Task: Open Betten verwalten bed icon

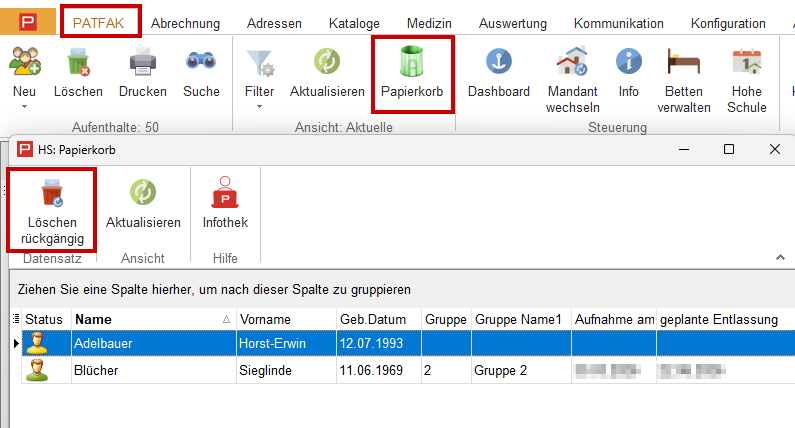Action: (683, 63)
